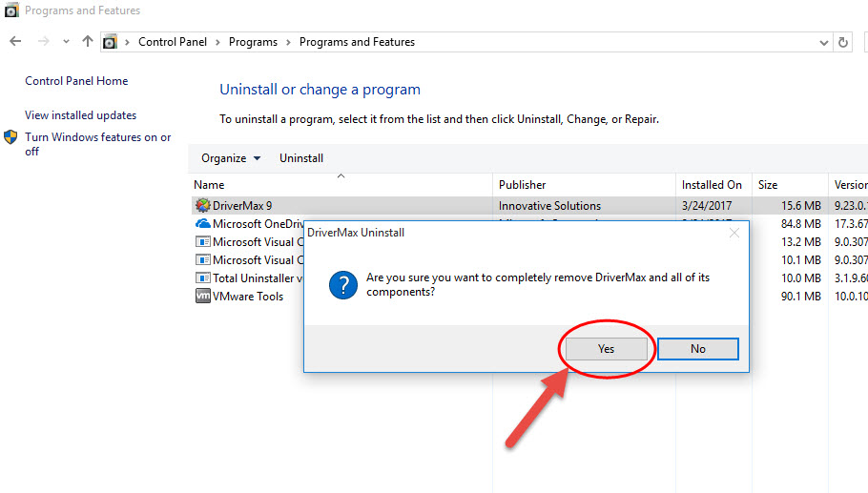Click Innovative Solutions publisher cell
The height and width of the screenshot is (493, 868).
(549, 206)
